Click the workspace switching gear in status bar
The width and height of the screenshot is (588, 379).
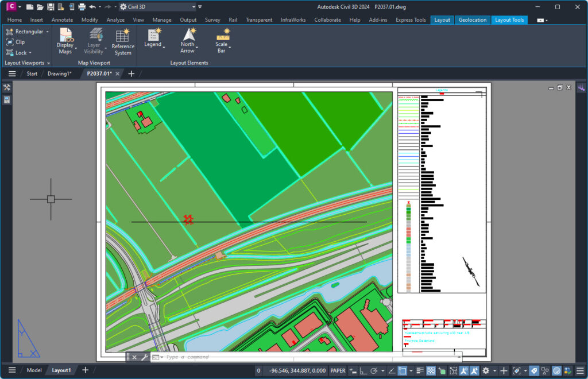click(x=486, y=371)
